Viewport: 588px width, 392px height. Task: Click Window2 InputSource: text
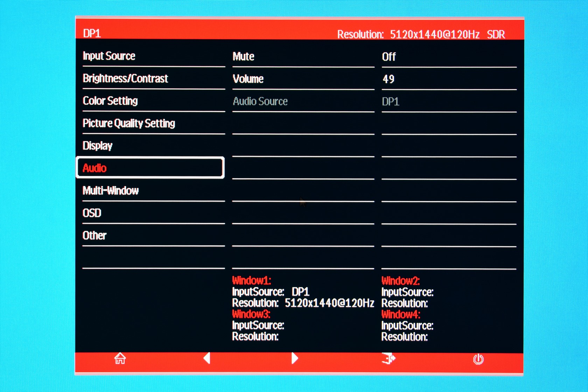click(x=407, y=292)
